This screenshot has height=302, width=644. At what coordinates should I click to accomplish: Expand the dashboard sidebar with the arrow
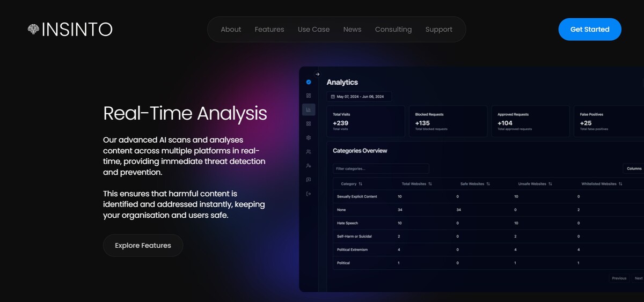[317, 74]
